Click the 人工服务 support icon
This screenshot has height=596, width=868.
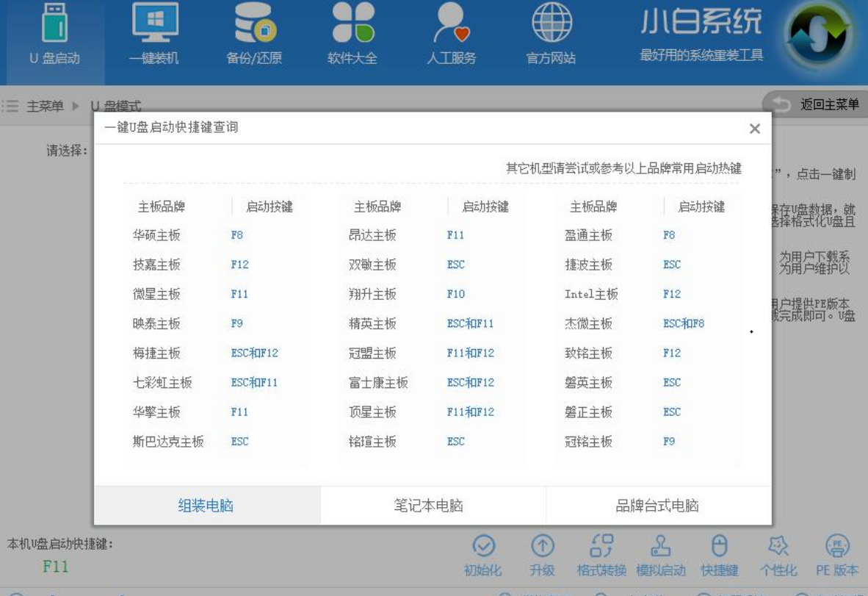tap(452, 26)
